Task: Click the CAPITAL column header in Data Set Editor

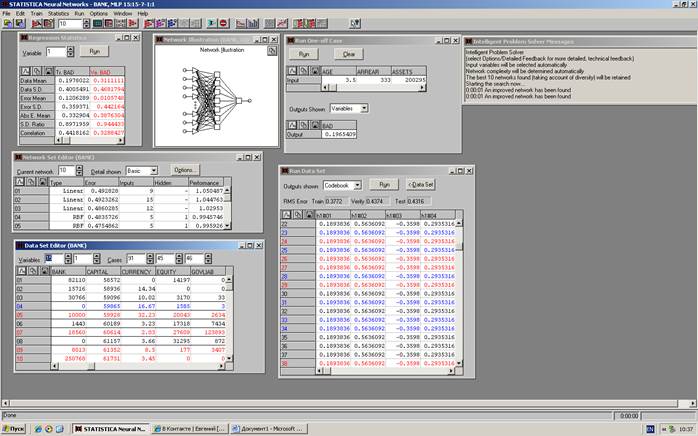Action: [103, 271]
